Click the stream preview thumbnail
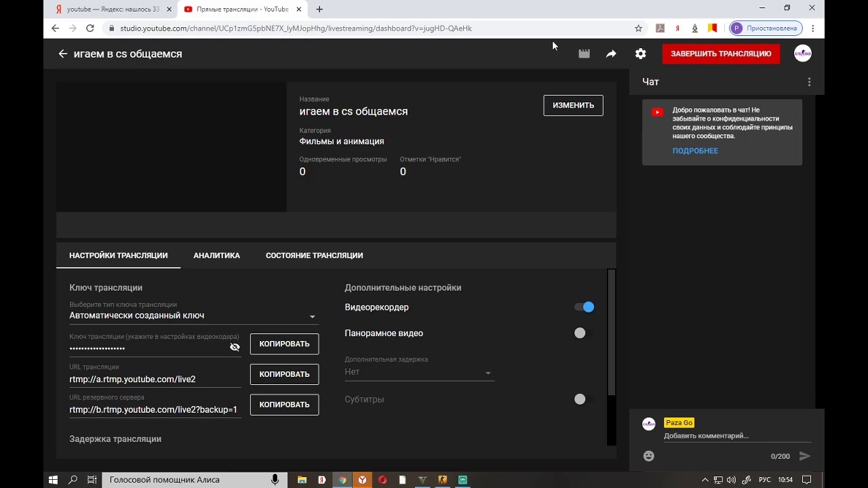Image resolution: width=868 pixels, height=488 pixels. click(172, 147)
